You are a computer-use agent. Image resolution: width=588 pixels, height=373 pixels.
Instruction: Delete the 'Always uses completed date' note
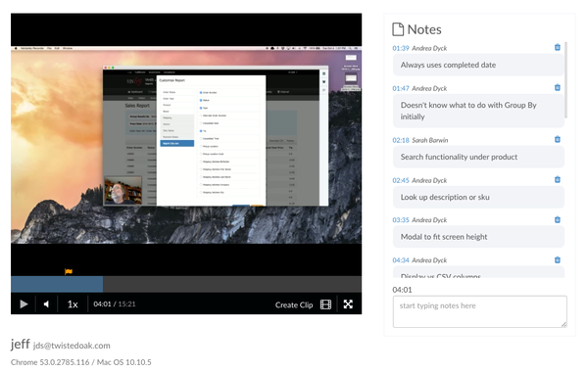(558, 47)
